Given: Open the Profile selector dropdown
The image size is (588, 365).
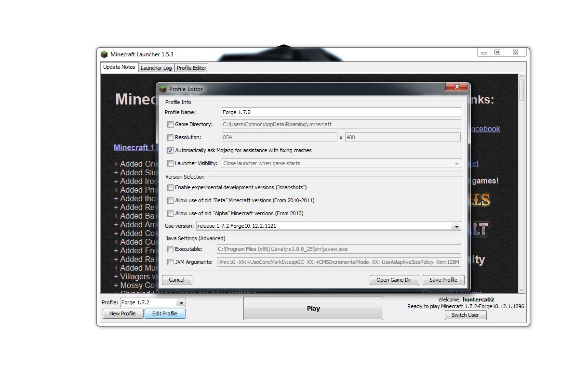Looking at the screenshot, I should click(180, 302).
